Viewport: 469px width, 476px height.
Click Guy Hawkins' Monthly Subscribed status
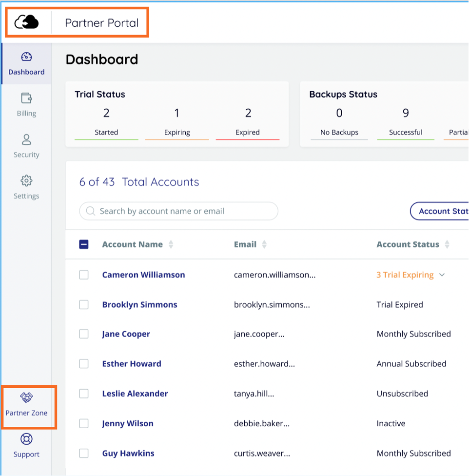(414, 453)
